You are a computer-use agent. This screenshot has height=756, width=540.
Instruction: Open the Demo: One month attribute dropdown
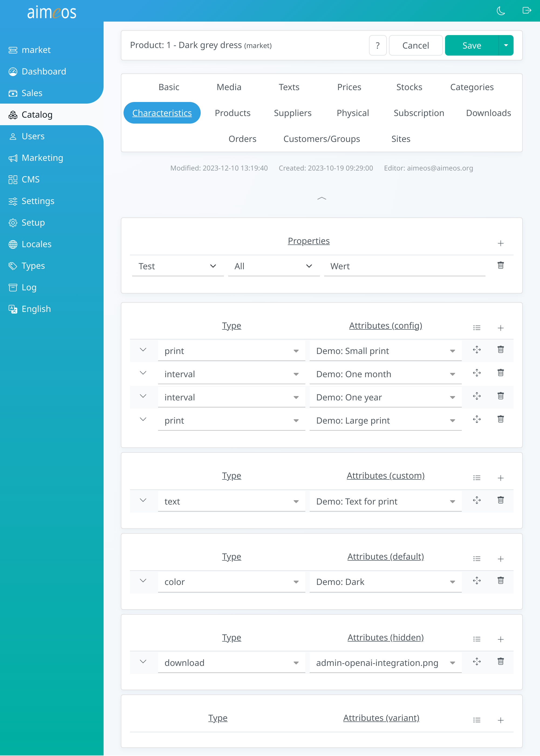[x=385, y=374]
